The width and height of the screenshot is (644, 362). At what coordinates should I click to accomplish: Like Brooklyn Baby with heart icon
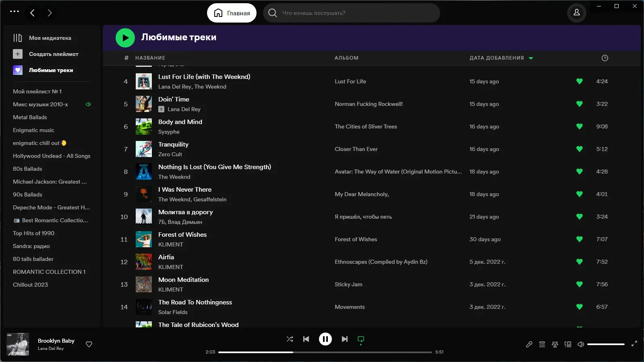click(89, 344)
